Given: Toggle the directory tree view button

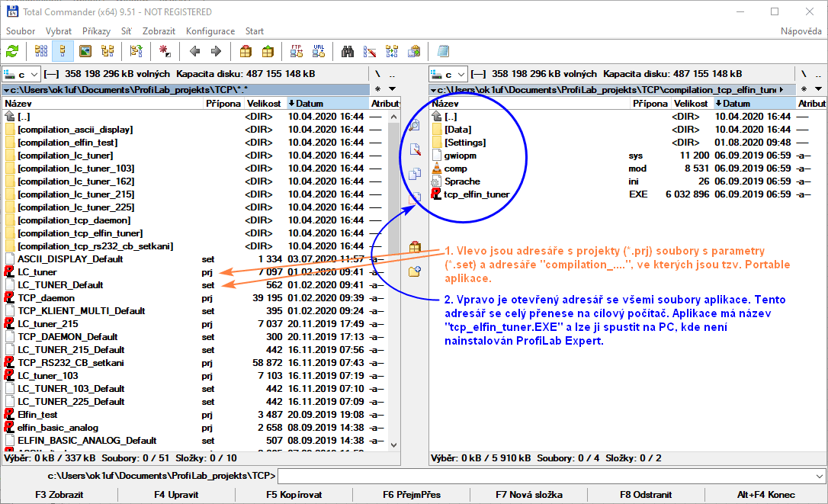Looking at the screenshot, I should (108, 51).
